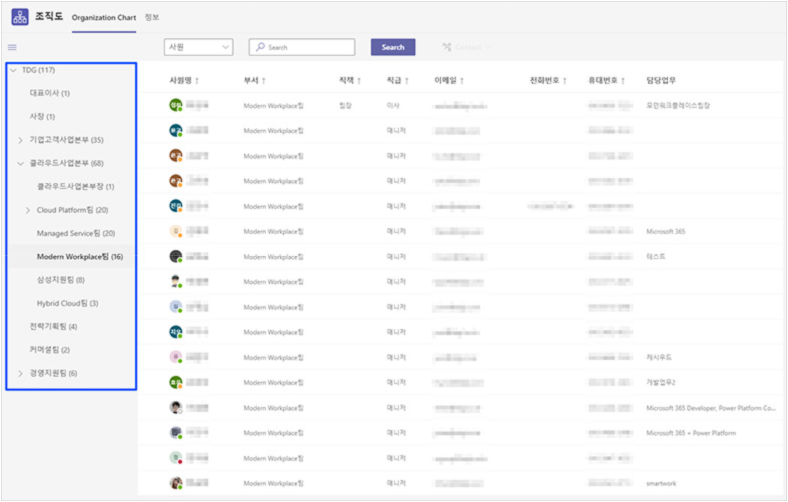788x502 pixels.
Task: Focus the Search text input field
Action: (x=302, y=47)
